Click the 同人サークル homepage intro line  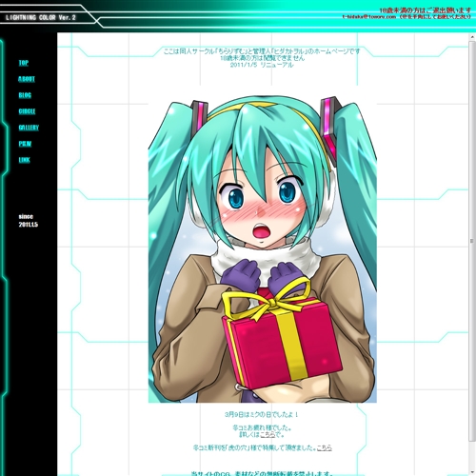click(x=262, y=51)
